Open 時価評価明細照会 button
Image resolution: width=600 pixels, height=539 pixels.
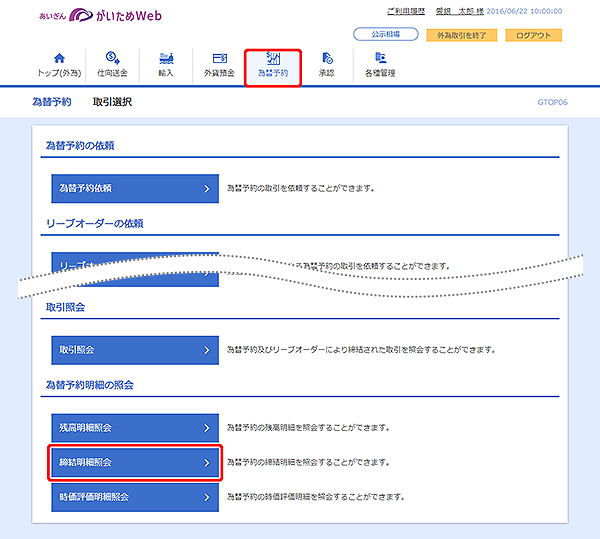(135, 497)
